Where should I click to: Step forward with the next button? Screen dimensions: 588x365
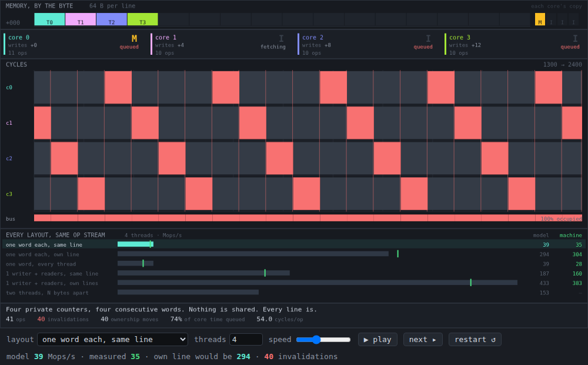tap(423, 340)
